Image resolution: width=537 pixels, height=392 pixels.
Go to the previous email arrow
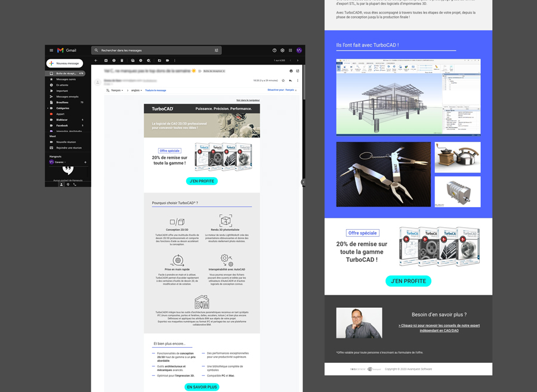291,61
